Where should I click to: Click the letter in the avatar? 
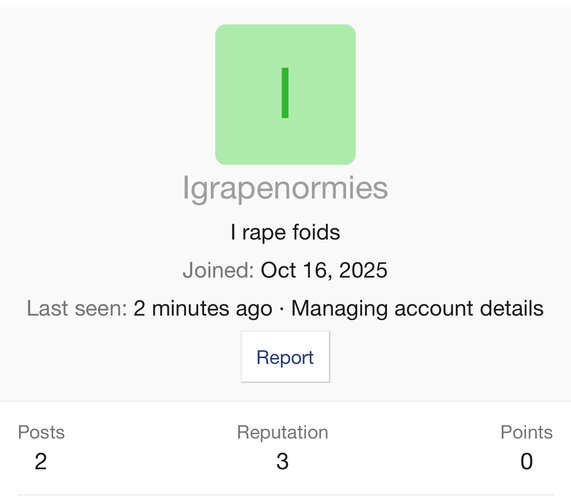[x=285, y=93]
